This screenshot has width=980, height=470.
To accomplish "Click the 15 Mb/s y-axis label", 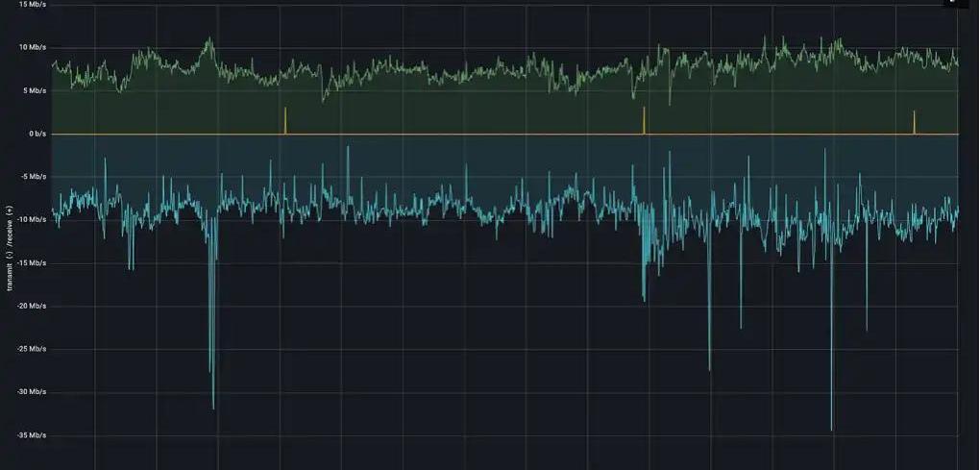I will tap(32, 5).
